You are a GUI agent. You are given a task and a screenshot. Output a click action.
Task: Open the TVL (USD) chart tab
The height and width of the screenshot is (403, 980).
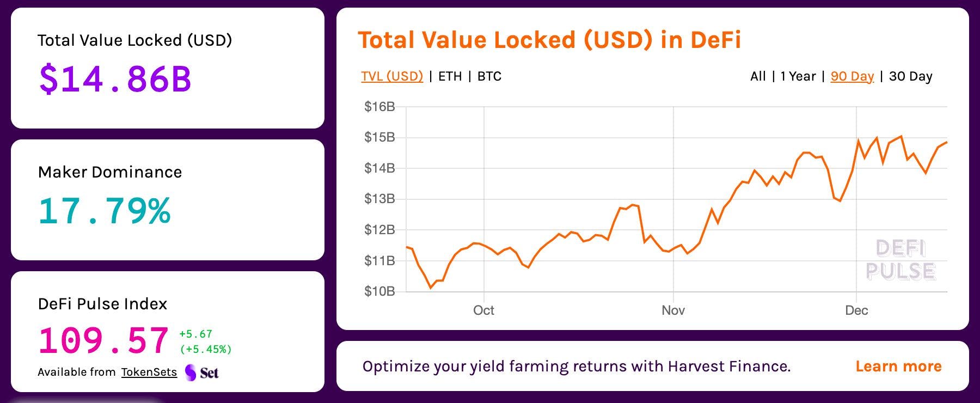[x=391, y=76]
